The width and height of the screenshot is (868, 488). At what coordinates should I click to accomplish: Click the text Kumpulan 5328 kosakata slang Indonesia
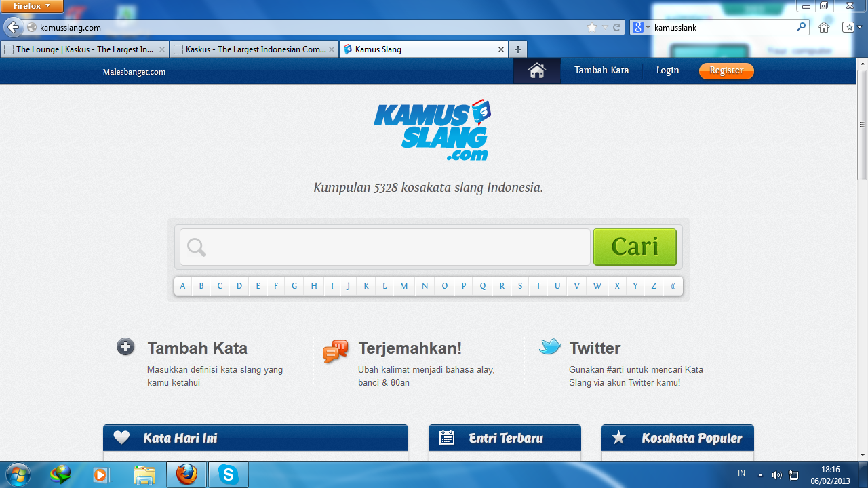click(429, 188)
